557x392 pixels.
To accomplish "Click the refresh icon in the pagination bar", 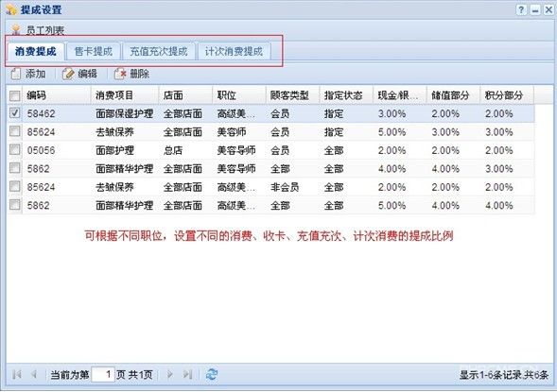I will pos(212,374).
